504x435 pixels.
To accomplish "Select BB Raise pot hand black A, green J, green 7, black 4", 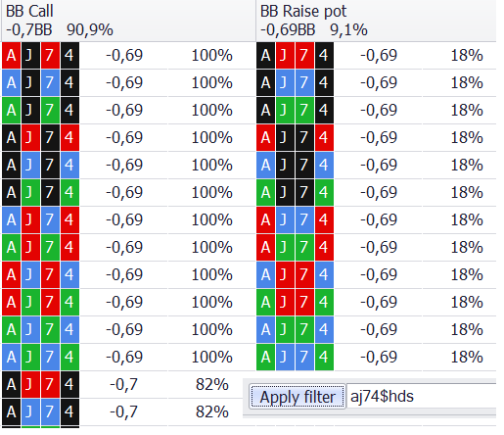I will click(295, 110).
